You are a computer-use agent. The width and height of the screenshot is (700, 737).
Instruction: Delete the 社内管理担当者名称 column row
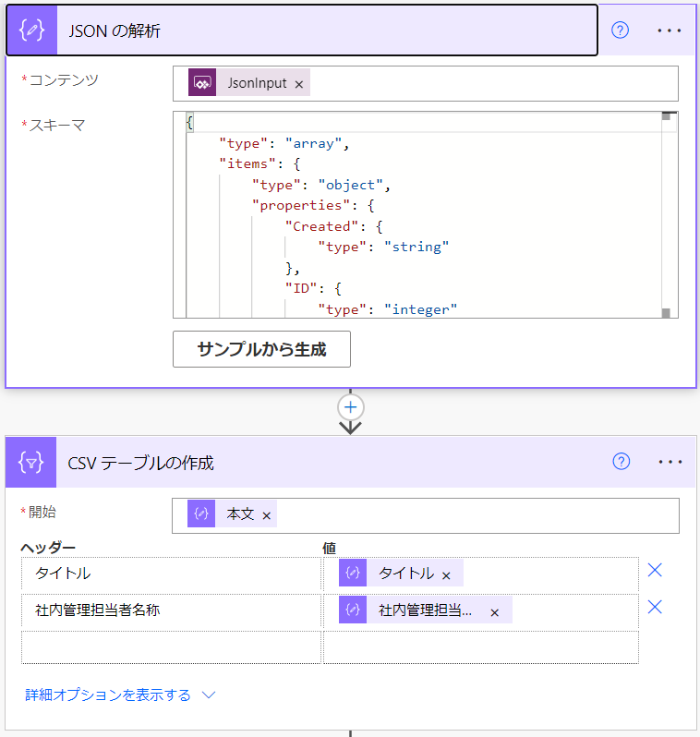tap(655, 608)
